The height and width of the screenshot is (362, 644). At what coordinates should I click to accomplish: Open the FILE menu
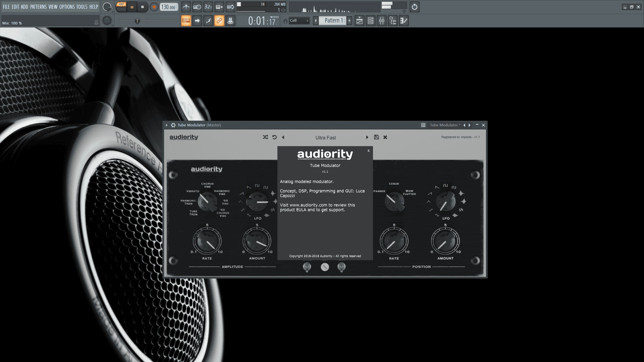(x=6, y=7)
